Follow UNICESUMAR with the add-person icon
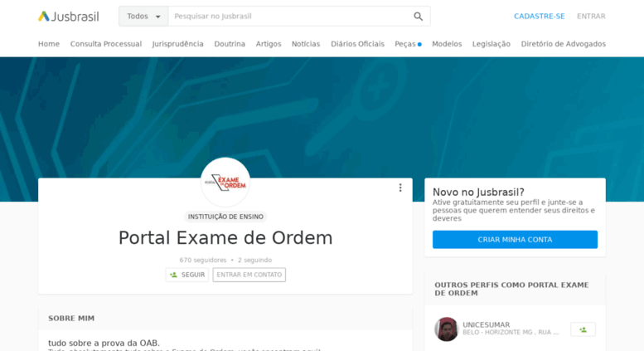644x351 pixels. pos(583,329)
